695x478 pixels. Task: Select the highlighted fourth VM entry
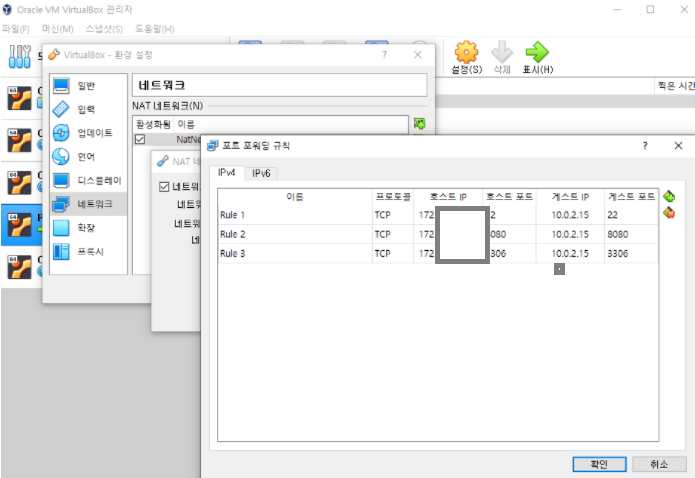21,225
